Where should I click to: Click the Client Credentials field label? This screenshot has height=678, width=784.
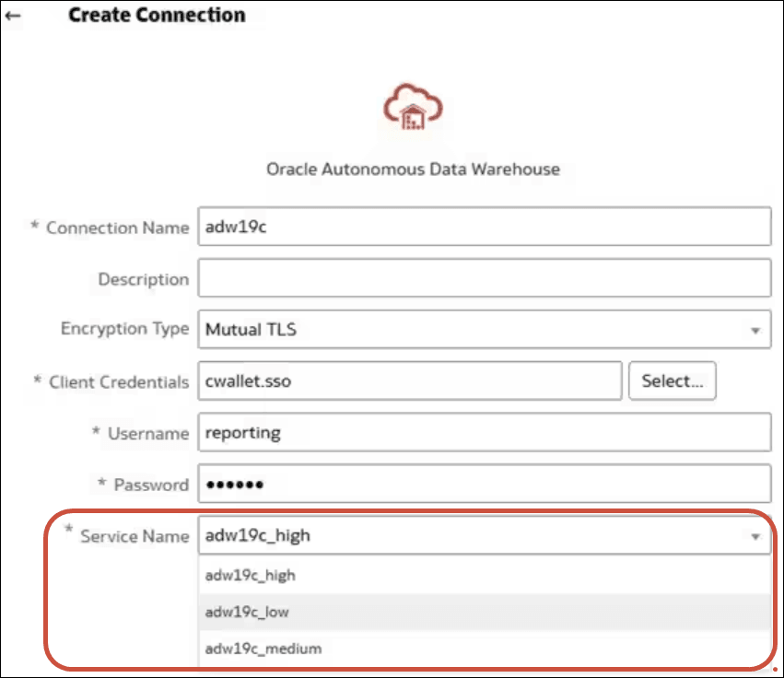point(119,381)
